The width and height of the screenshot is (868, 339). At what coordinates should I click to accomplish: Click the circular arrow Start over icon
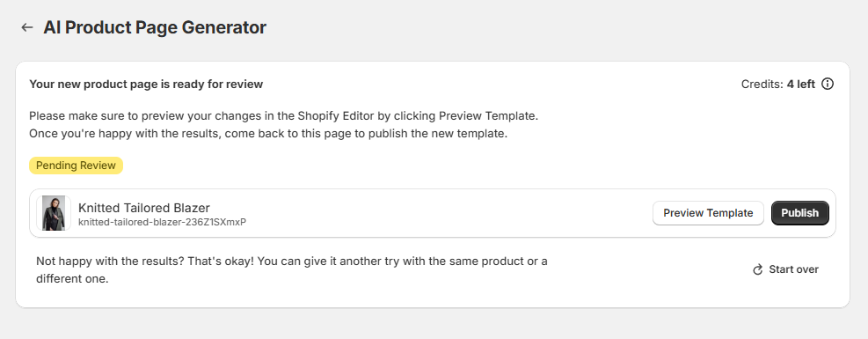tap(758, 269)
